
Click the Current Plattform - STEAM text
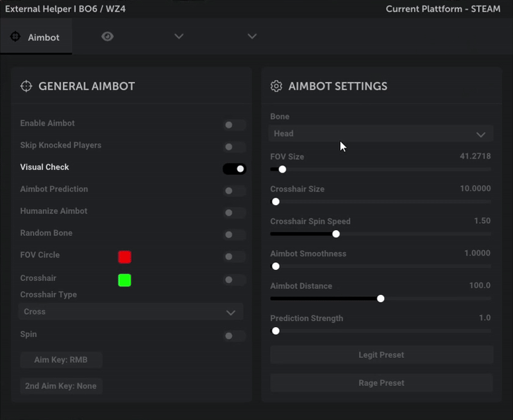point(443,9)
